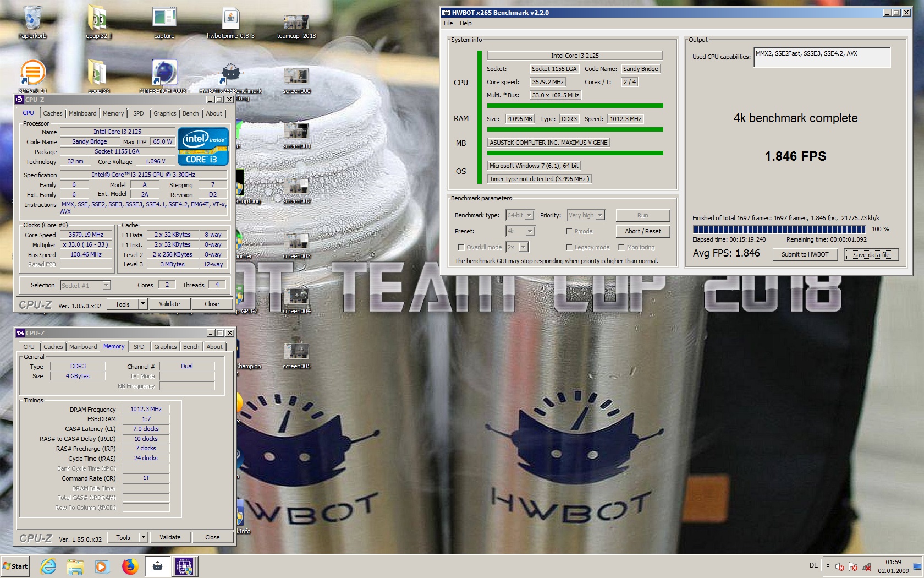The height and width of the screenshot is (578, 924).
Task: Switch to the HWBOT x265 taskbar button
Action: [157, 566]
